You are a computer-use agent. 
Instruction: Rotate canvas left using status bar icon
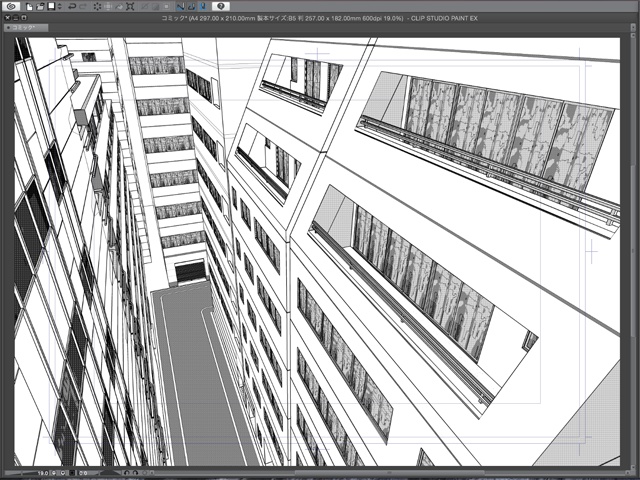point(127,473)
